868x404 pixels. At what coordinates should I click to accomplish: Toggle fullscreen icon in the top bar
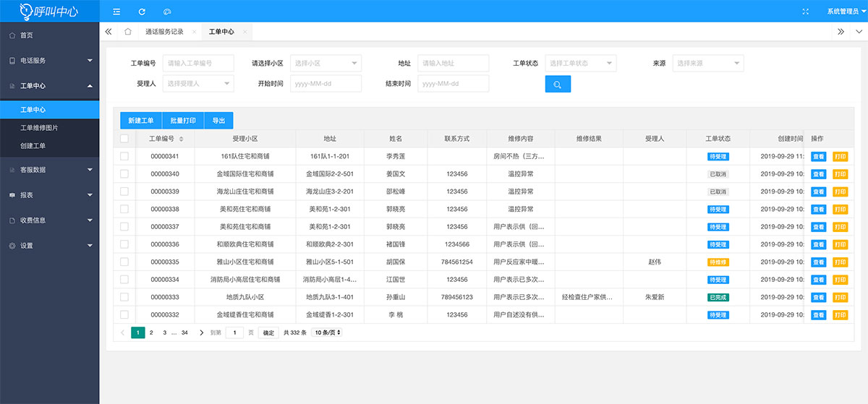tap(806, 12)
